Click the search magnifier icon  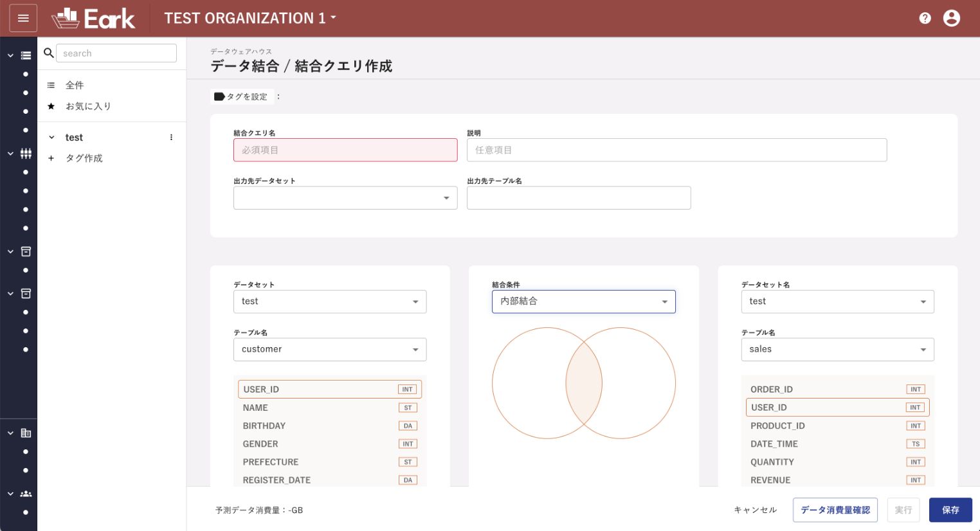point(48,53)
